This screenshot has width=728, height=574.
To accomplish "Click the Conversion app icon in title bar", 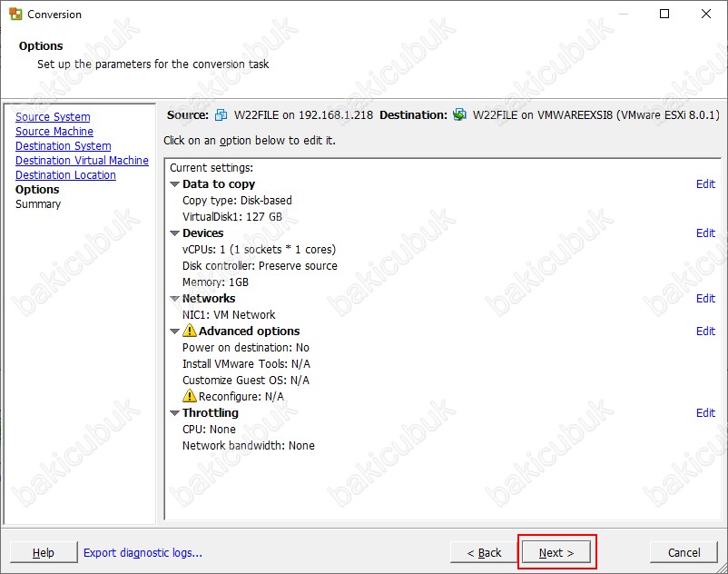I will coord(15,14).
